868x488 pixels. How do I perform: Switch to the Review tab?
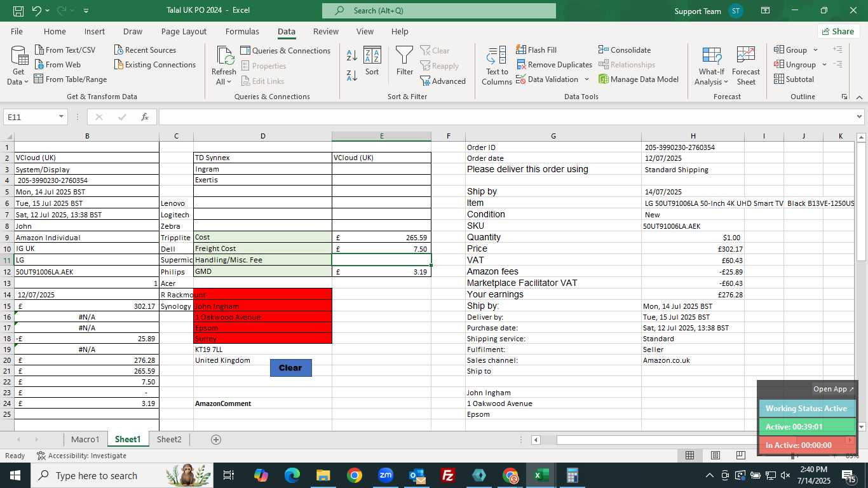point(325,31)
